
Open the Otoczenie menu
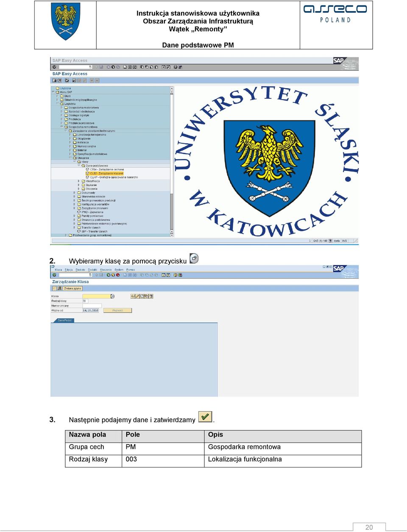click(x=106, y=270)
